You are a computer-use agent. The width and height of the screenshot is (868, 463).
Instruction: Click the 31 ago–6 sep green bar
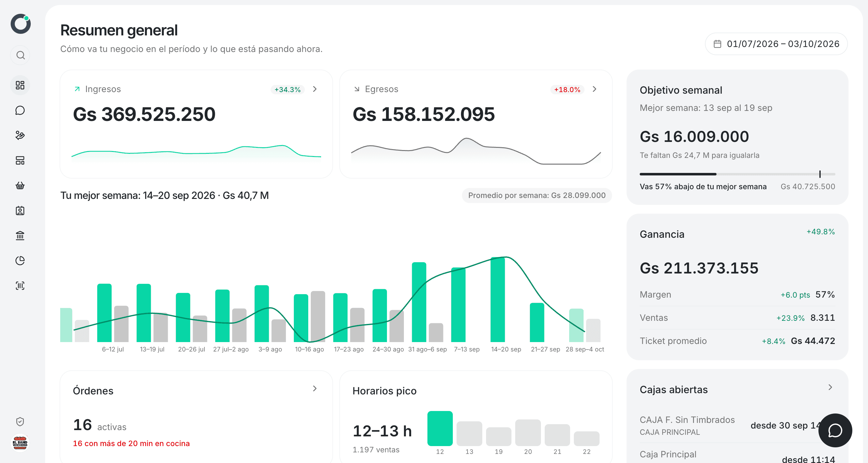click(x=419, y=302)
